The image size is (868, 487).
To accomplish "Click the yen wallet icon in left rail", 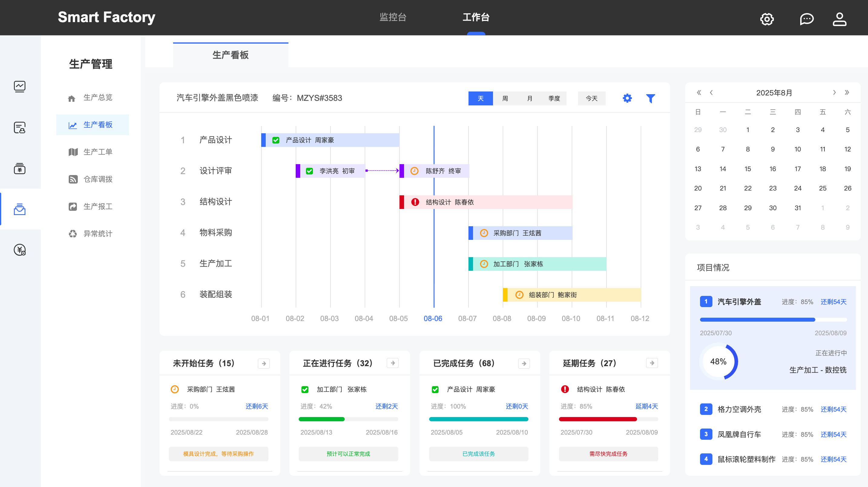I will coord(20,168).
